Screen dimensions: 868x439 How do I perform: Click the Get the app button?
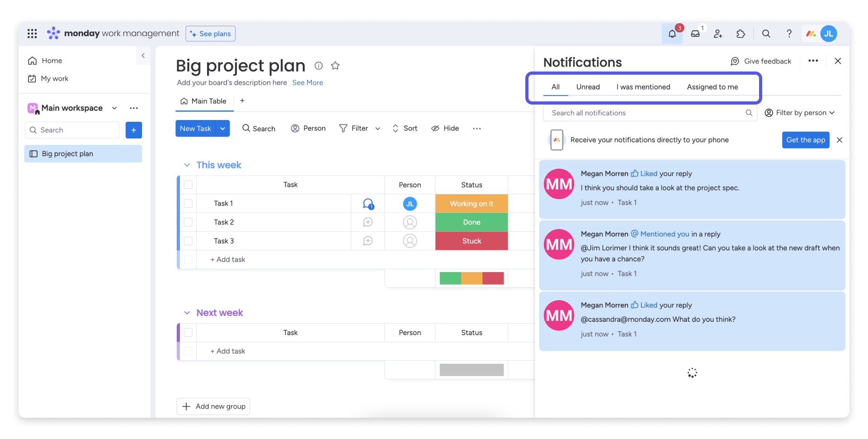point(806,140)
